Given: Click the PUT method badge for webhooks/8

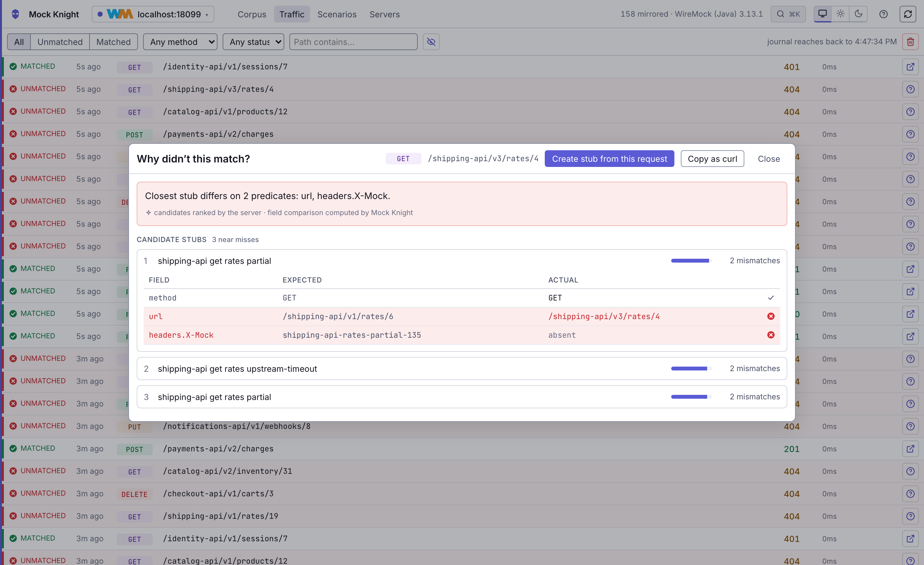Looking at the screenshot, I should point(135,427).
